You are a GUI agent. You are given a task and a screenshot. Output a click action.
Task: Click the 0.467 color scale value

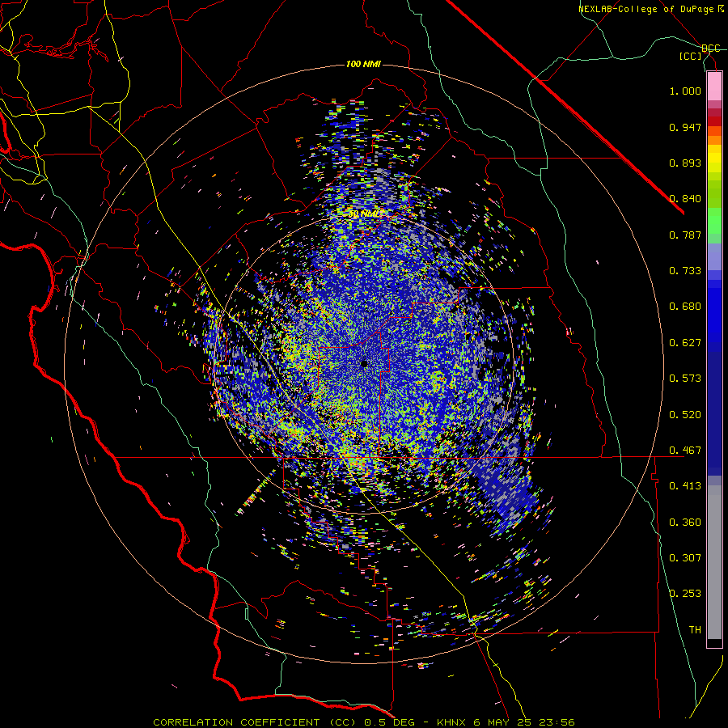click(x=685, y=451)
